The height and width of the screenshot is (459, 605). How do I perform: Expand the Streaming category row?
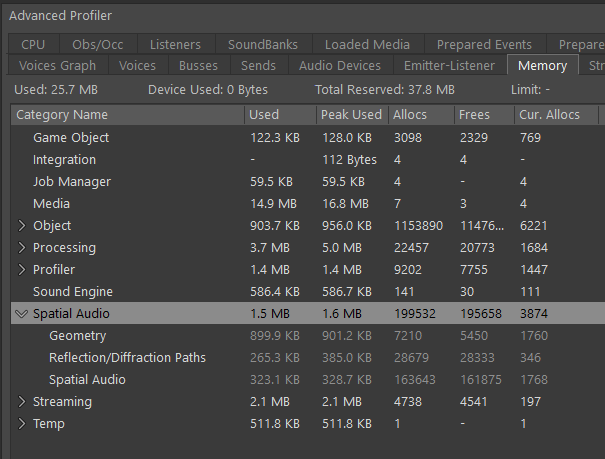click(x=22, y=402)
